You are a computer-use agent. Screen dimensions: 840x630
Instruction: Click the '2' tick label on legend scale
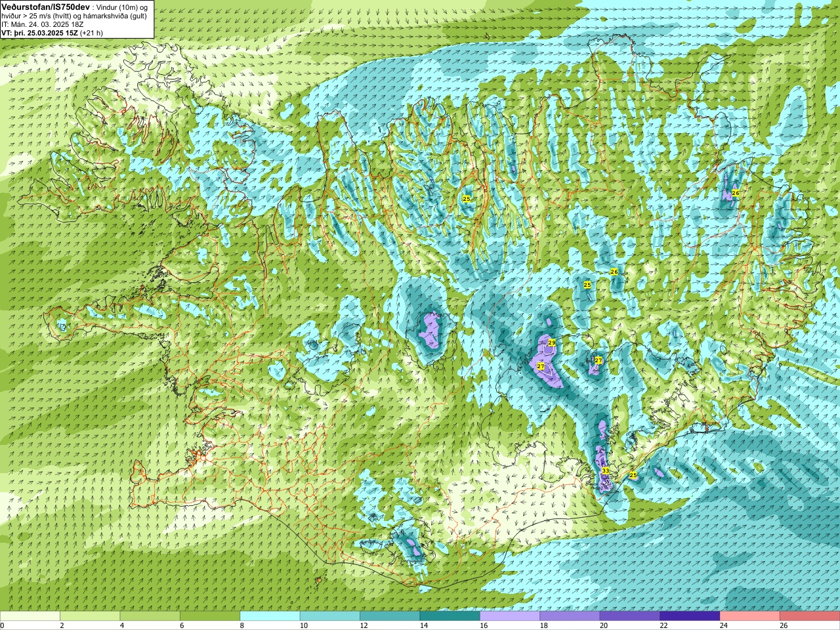point(62,626)
